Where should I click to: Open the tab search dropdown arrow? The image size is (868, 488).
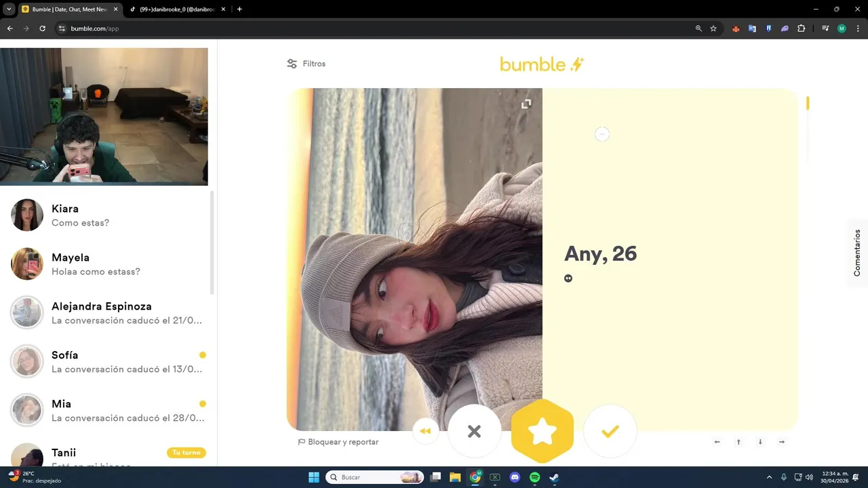(9, 9)
